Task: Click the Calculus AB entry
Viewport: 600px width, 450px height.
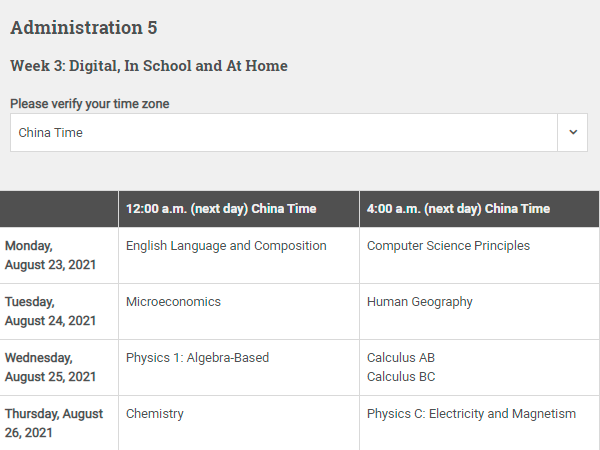Action: [x=401, y=358]
